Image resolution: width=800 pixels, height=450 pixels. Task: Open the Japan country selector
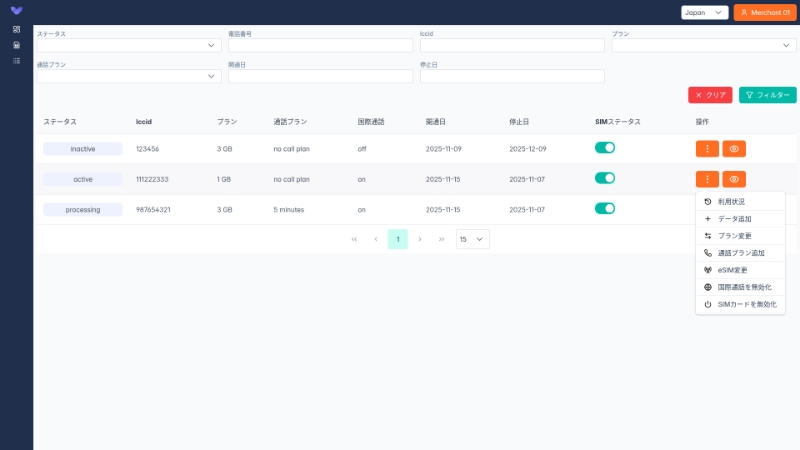[x=705, y=12]
